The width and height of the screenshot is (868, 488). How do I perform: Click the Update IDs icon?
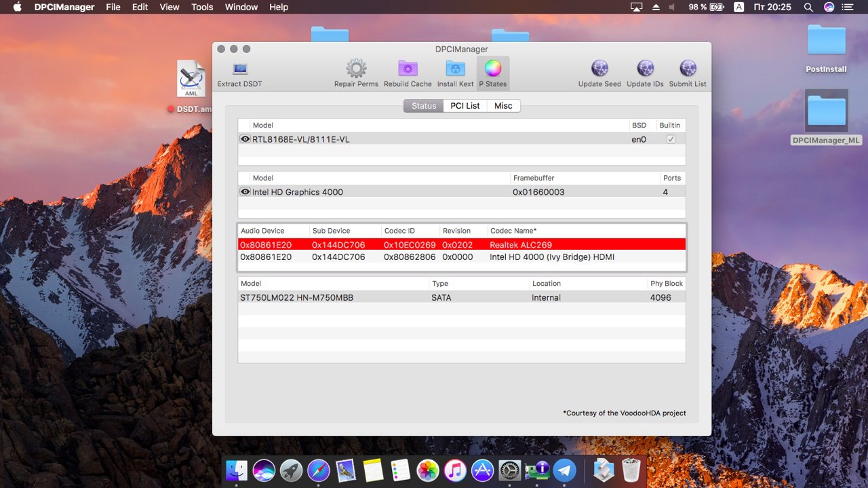645,69
